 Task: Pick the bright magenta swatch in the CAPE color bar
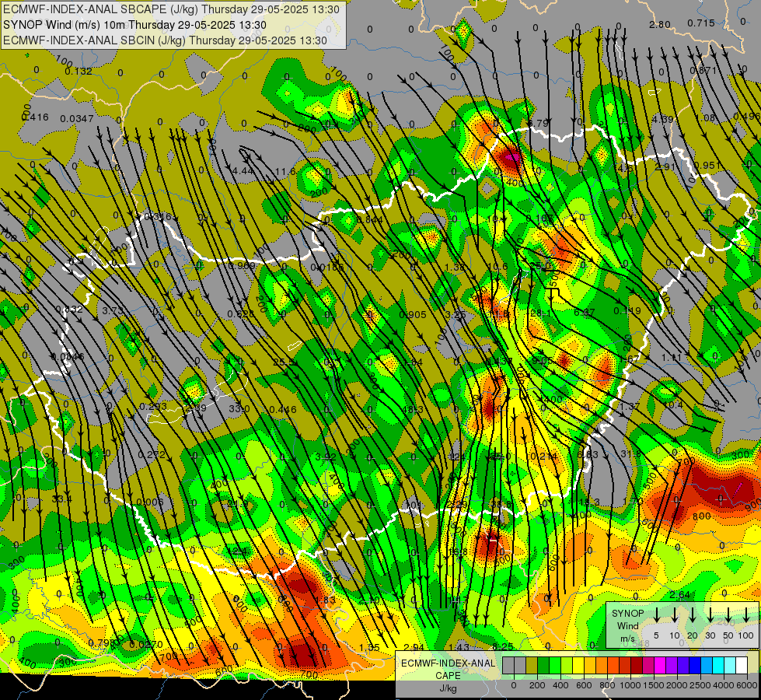pyautogui.click(x=660, y=665)
